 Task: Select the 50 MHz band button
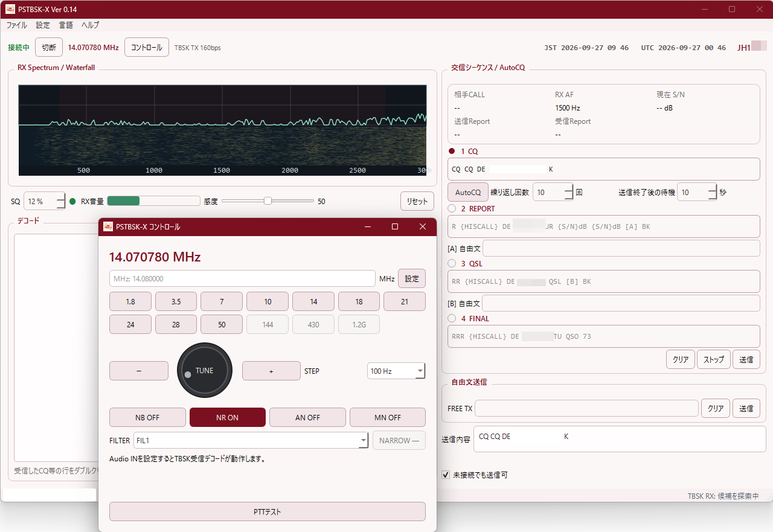point(222,324)
